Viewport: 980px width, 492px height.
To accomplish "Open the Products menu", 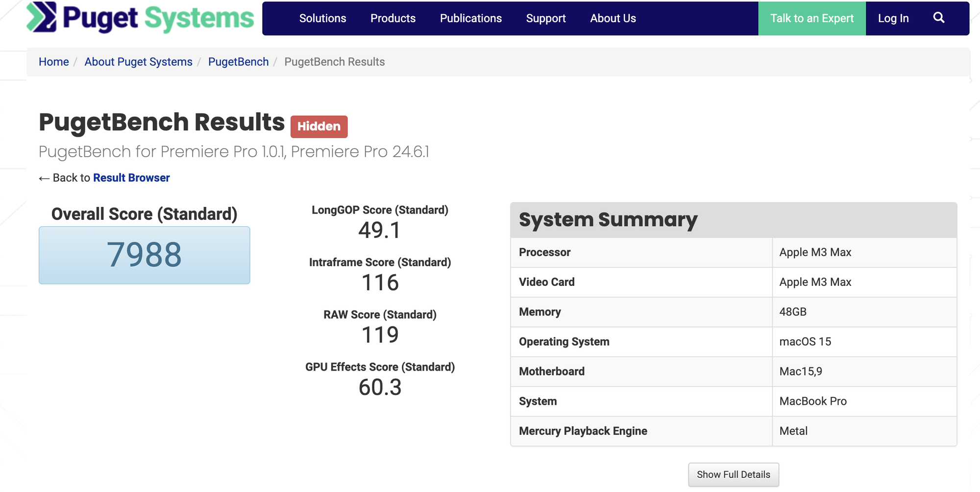I will pos(393,19).
